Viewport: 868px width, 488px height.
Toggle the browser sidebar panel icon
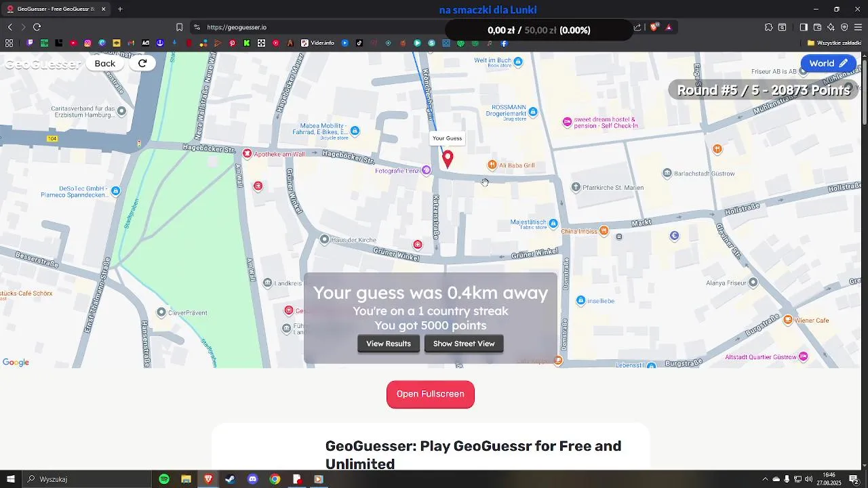point(804,27)
